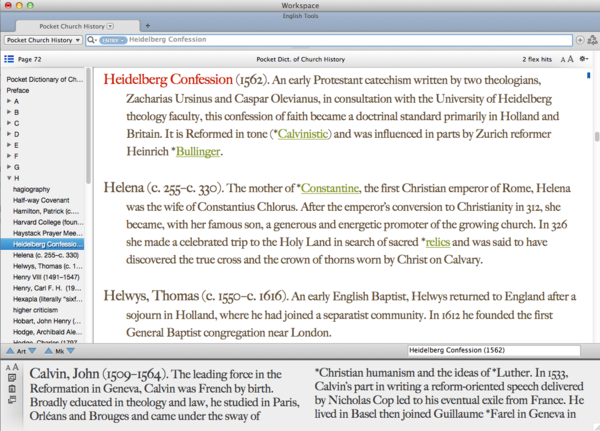Open the Preface entry in contents

click(18, 90)
